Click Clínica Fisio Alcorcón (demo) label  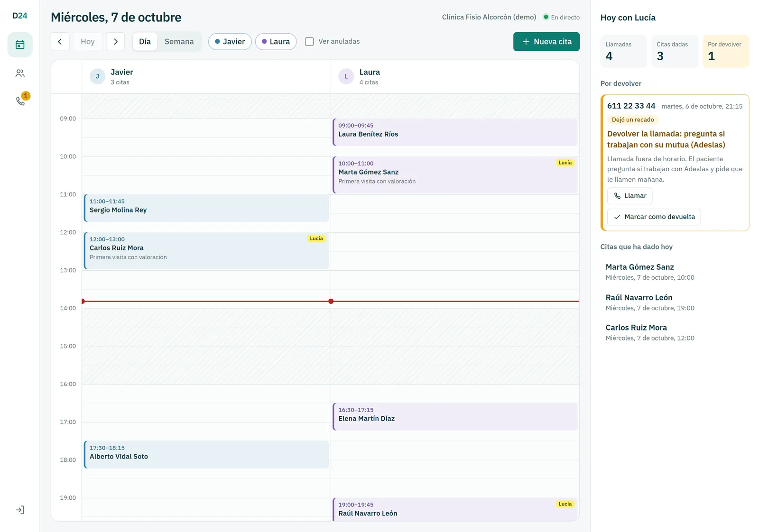click(489, 17)
